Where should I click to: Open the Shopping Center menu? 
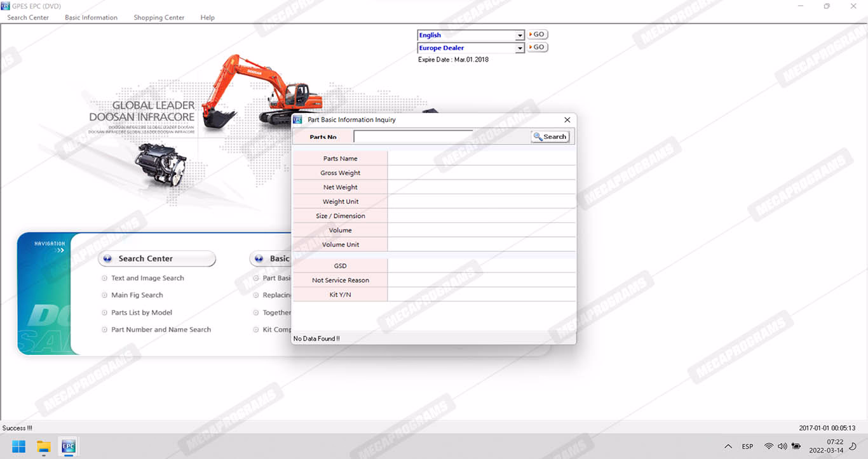pyautogui.click(x=159, y=18)
